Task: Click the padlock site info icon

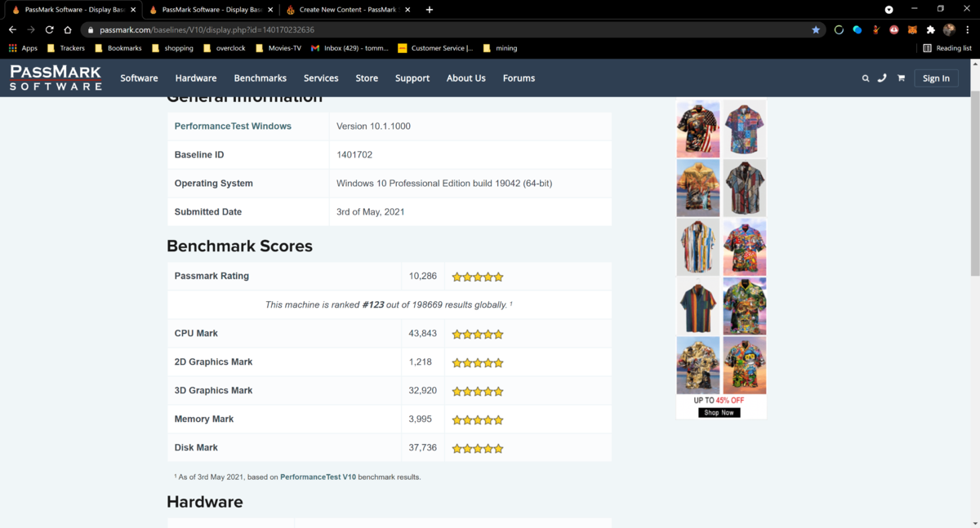Action: [x=91, y=29]
